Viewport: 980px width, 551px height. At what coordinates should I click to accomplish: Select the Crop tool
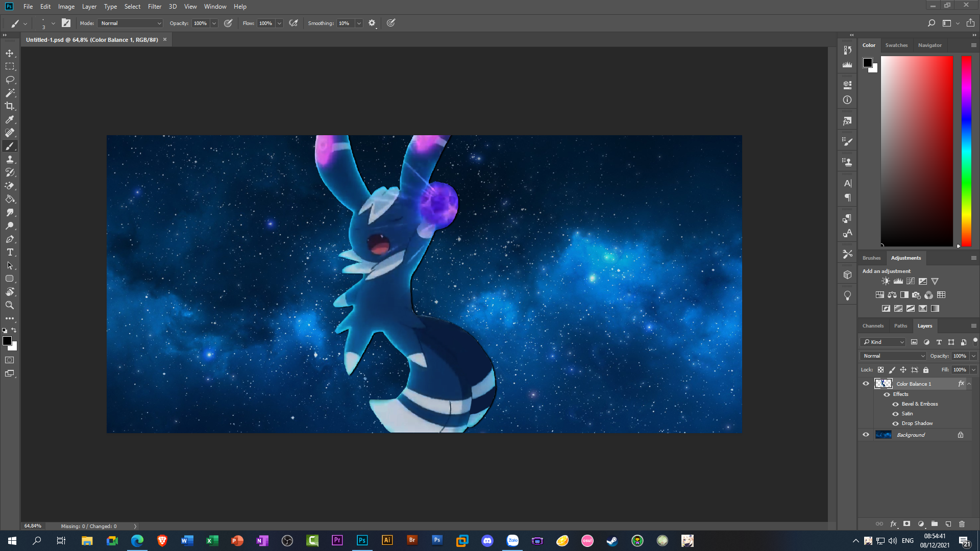pyautogui.click(x=10, y=106)
